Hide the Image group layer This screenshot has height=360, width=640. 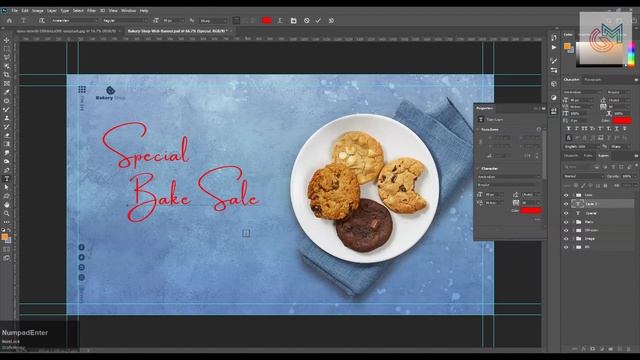click(x=566, y=239)
